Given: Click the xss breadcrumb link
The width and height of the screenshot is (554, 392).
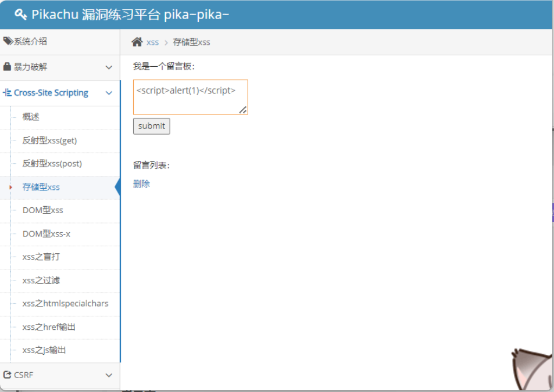Looking at the screenshot, I should 153,42.
